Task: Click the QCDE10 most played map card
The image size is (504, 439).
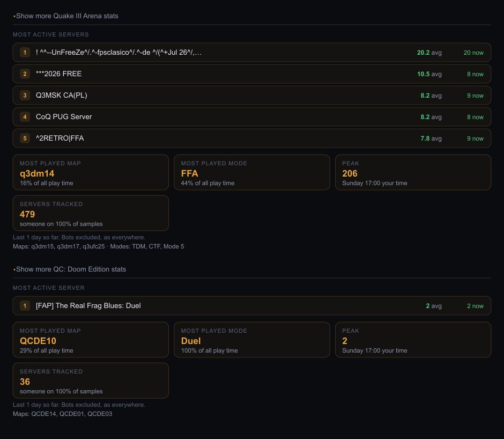Action: pyautogui.click(x=91, y=340)
